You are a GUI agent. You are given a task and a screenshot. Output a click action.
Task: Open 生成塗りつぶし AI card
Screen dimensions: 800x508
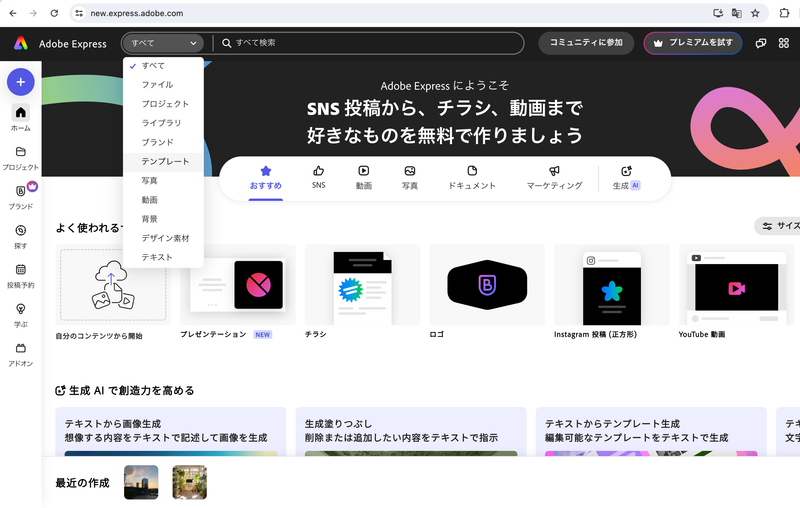tap(411, 431)
